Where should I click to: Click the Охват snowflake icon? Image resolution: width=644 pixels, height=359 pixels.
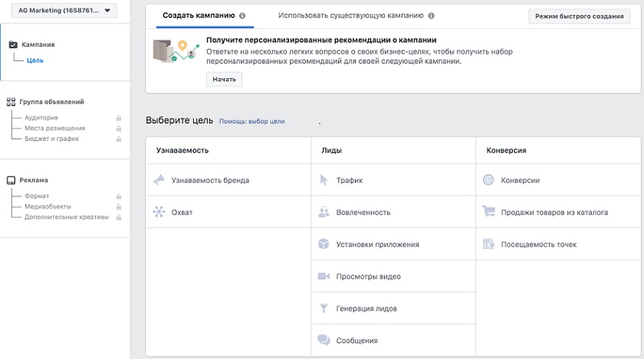[x=159, y=212]
